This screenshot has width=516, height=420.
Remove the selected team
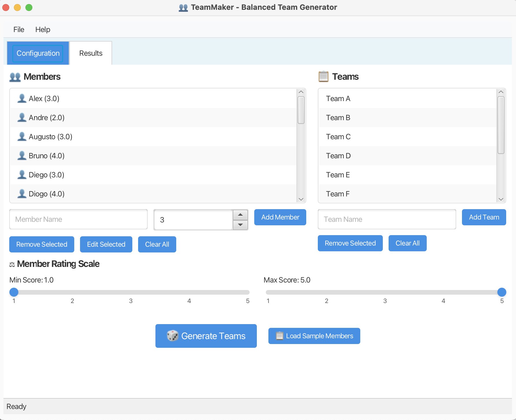[350, 243]
